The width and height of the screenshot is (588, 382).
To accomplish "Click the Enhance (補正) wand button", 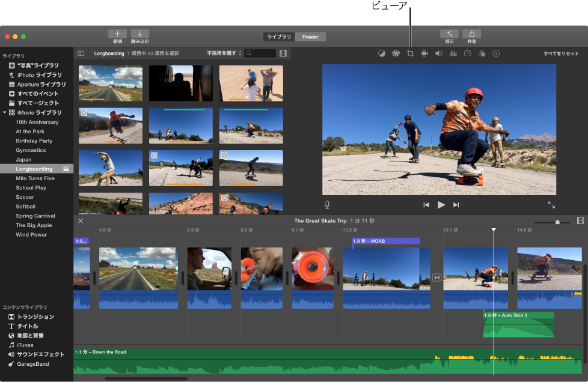I will tap(449, 34).
